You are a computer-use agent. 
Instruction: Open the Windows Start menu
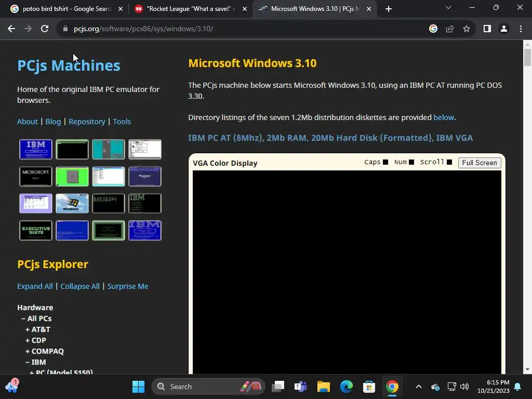(x=138, y=387)
